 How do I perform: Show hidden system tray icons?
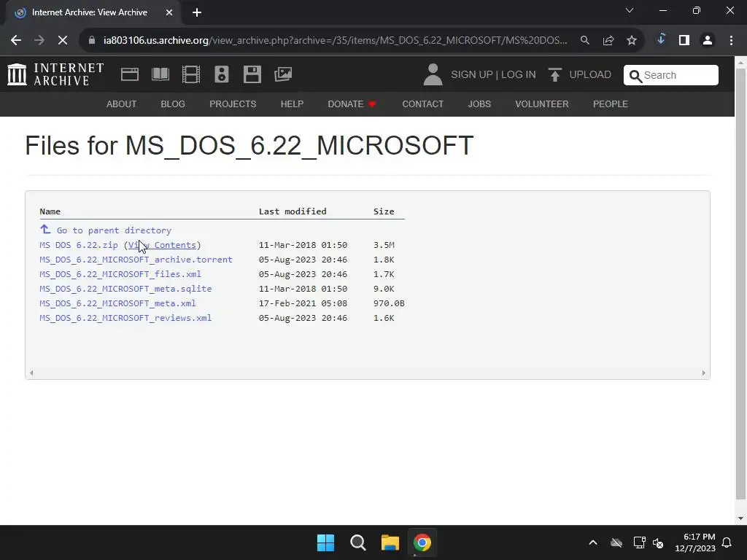coord(593,542)
